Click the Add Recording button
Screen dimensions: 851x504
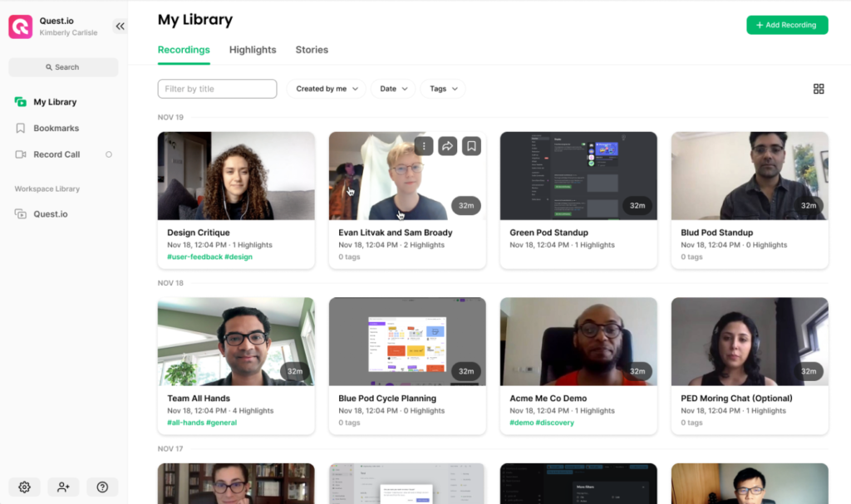pos(787,25)
